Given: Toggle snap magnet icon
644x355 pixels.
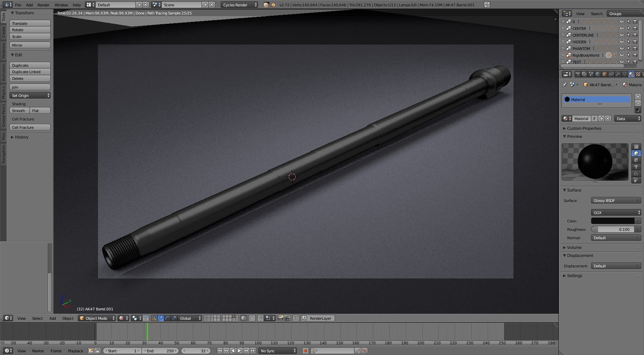Looking at the screenshot, I should click(x=261, y=318).
